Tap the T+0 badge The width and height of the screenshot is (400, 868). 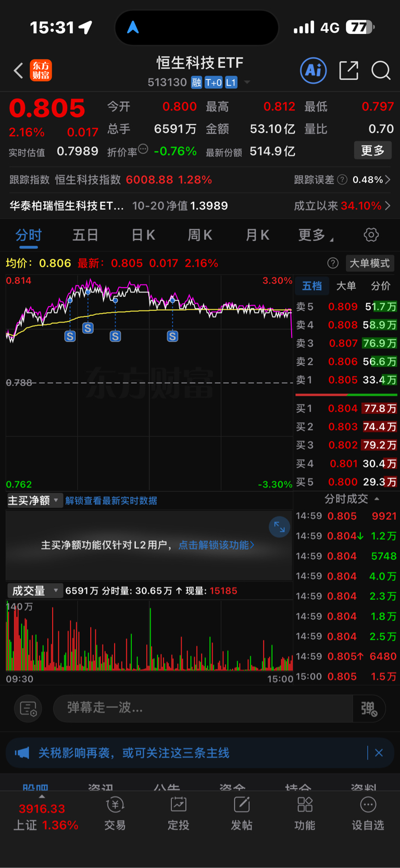[214, 82]
